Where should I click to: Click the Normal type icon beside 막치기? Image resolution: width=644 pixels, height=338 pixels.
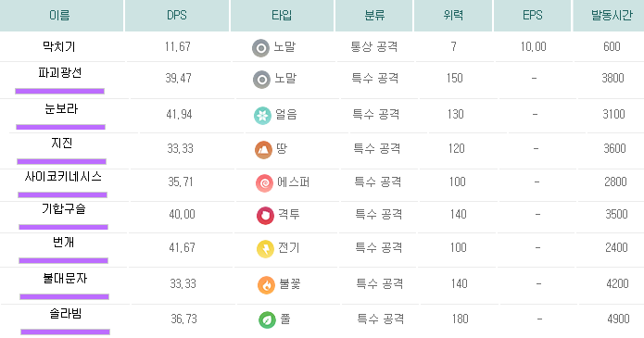click(x=260, y=48)
